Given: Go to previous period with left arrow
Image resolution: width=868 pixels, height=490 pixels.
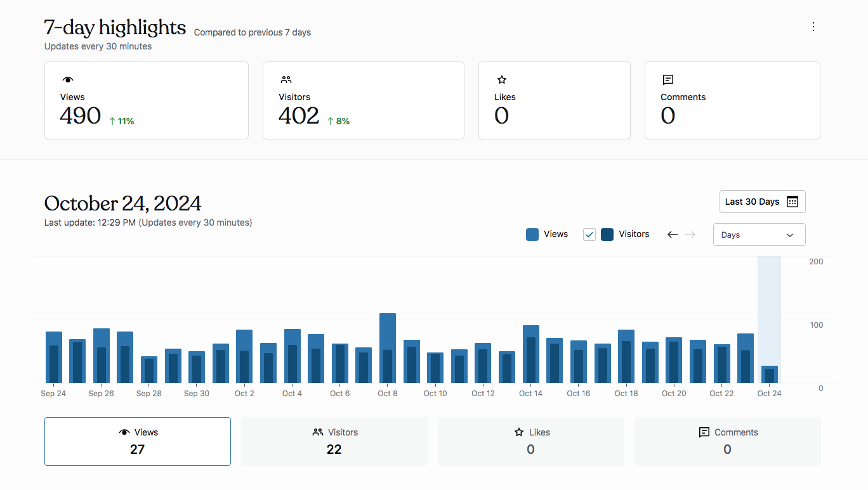Looking at the screenshot, I should pos(673,235).
